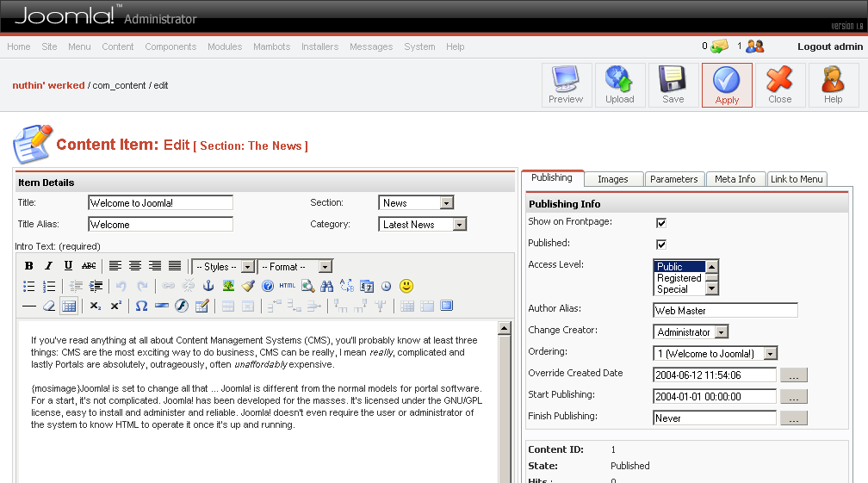Click the Title input field
This screenshot has height=483, width=868.
tap(160, 203)
